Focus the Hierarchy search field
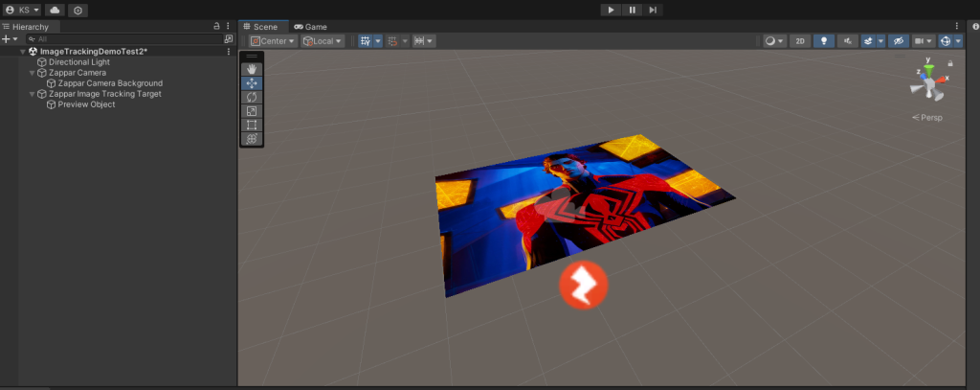The height and width of the screenshot is (390, 980). click(x=123, y=39)
